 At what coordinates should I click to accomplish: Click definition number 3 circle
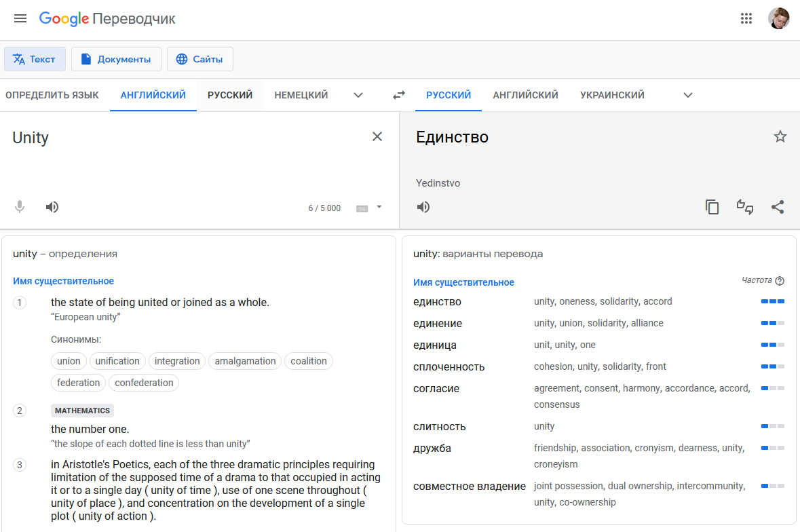[x=20, y=465]
